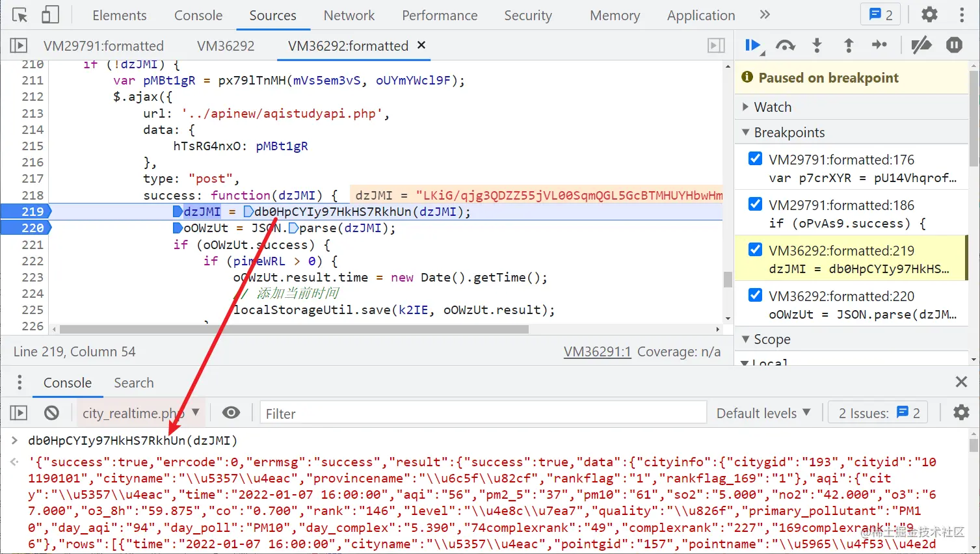Toggle the device toolbar icon

(x=50, y=15)
